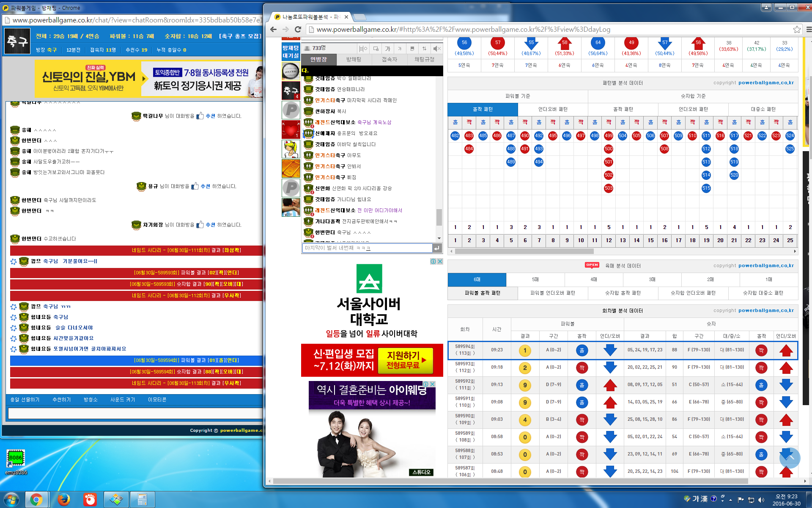Open the 접속자 chat tab
The height and width of the screenshot is (508, 812).
coord(390,59)
